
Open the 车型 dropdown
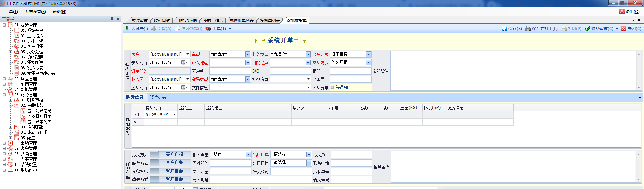pos(248,54)
